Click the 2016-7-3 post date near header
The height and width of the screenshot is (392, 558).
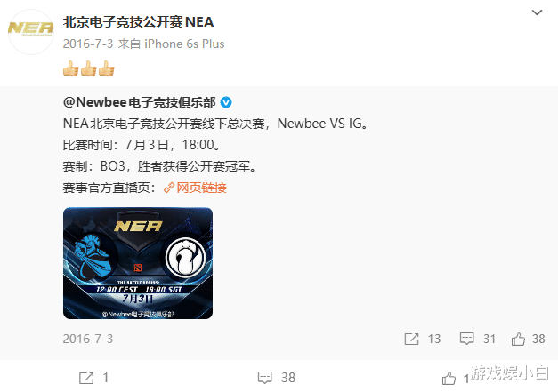88,44
